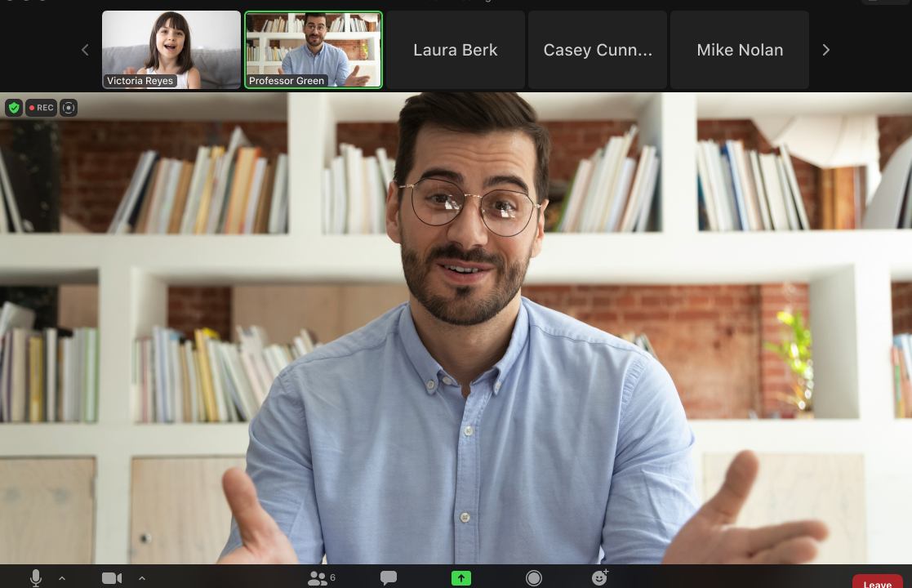The height and width of the screenshot is (588, 912).
Task: Click the Record circle icon
Action: (x=533, y=578)
